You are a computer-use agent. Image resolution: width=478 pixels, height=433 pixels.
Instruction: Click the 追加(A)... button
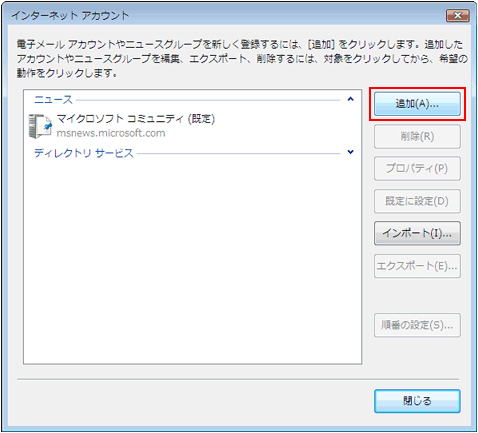click(x=417, y=104)
